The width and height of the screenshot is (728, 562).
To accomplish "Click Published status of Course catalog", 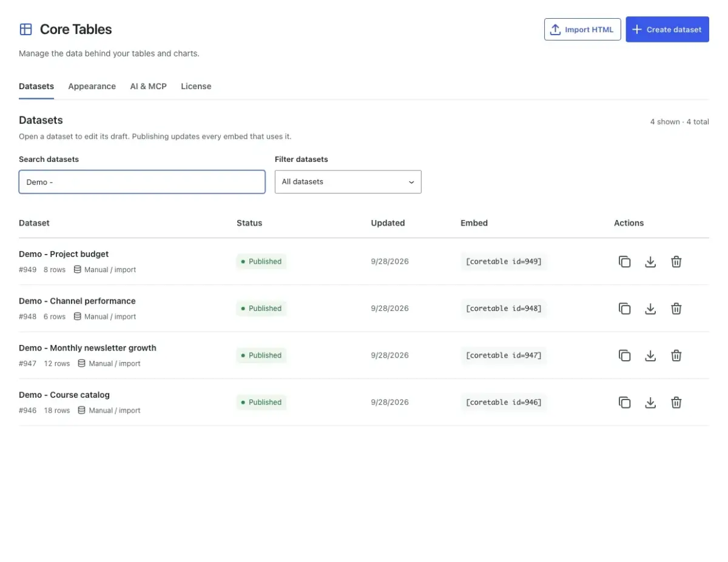I will [261, 402].
